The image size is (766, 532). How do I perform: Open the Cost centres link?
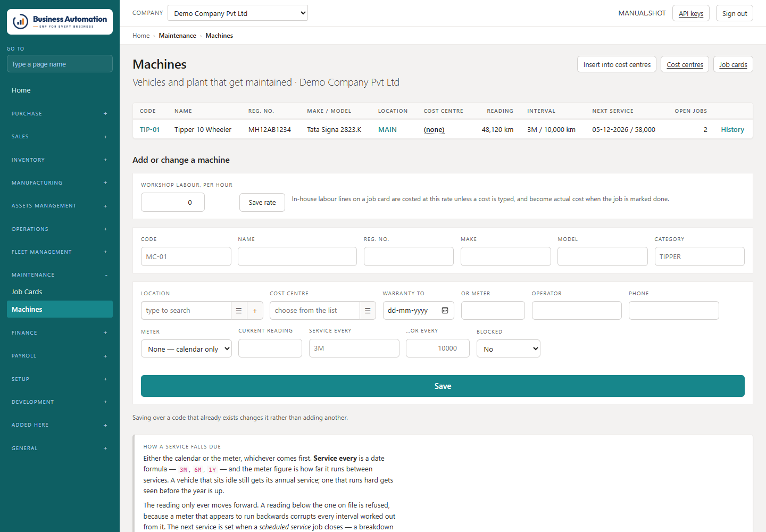pyautogui.click(x=685, y=64)
